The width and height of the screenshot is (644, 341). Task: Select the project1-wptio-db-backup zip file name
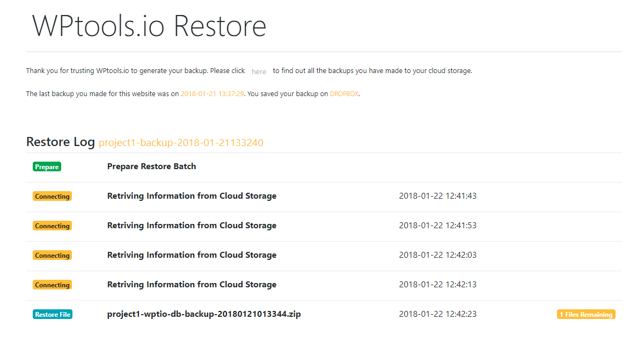point(204,314)
